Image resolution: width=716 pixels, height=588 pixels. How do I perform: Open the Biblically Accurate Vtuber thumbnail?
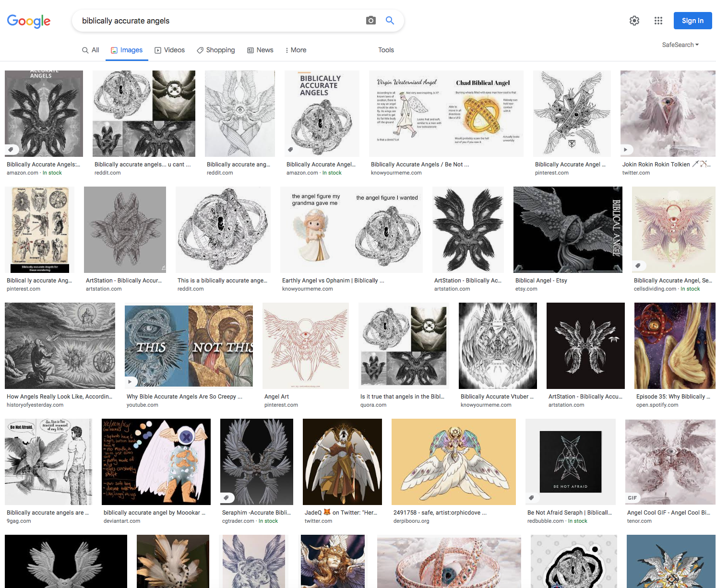[x=498, y=346]
